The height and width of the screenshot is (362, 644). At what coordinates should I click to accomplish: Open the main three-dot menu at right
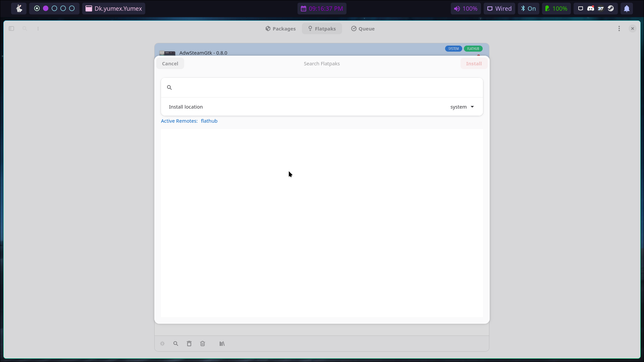619,29
